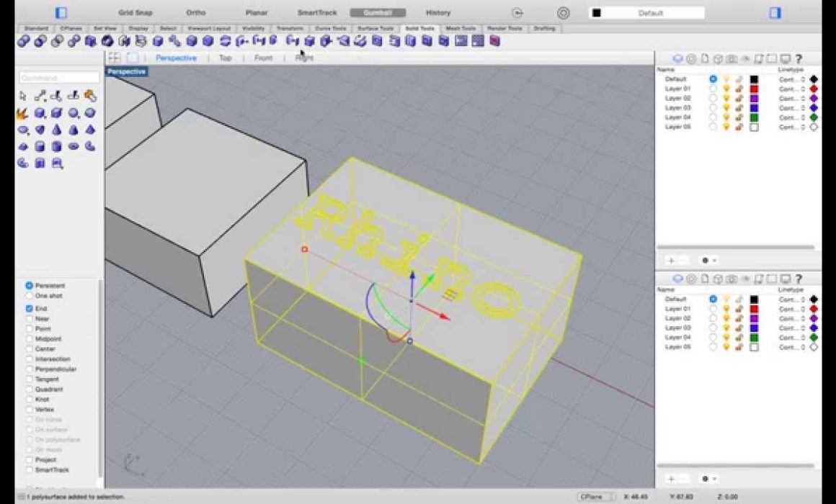Click the concentric-circle icon beside the Default layer selector
Viewport: 836px width, 504px height.
563,13
